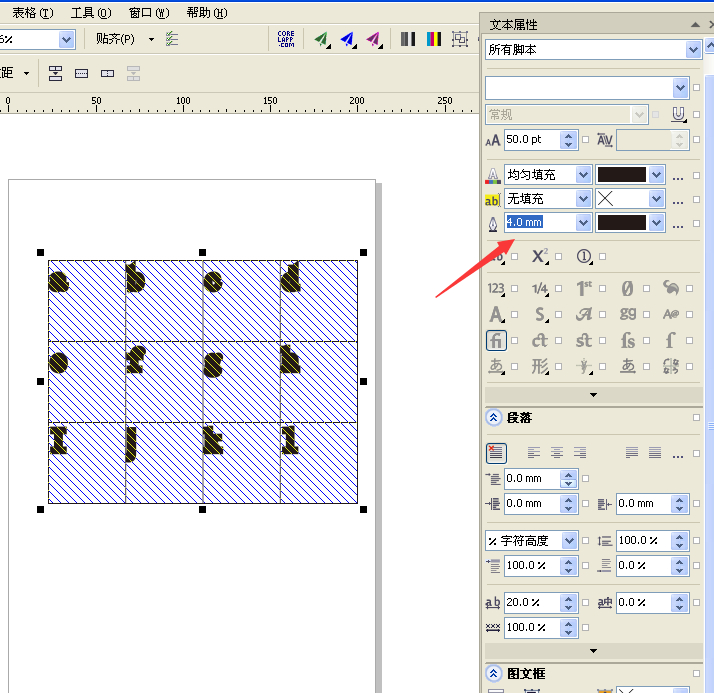Toggle checkbox next to circled 1 icon
The width and height of the screenshot is (714, 693).
602,257
